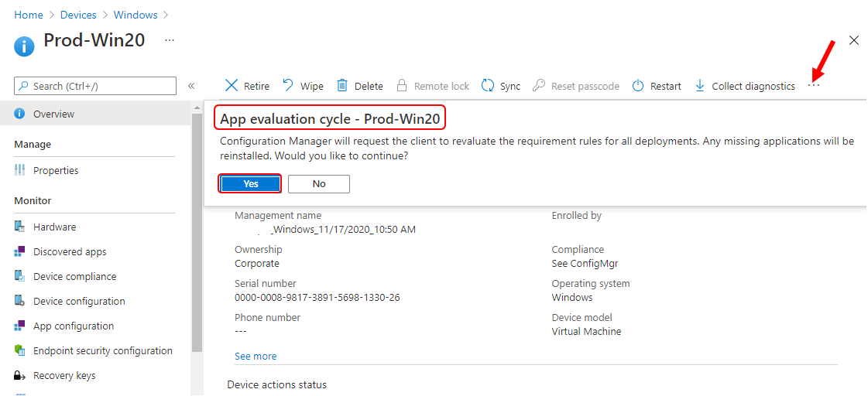The height and width of the screenshot is (396, 868).
Task: Click the Recovery keys lock icon
Action: coord(20,376)
